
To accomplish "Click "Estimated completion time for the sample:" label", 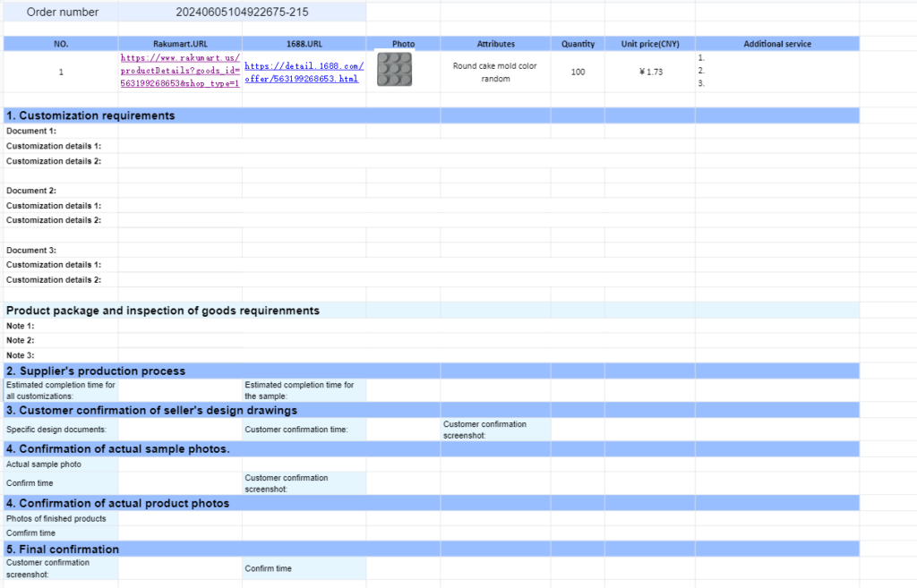I will click(x=299, y=390).
